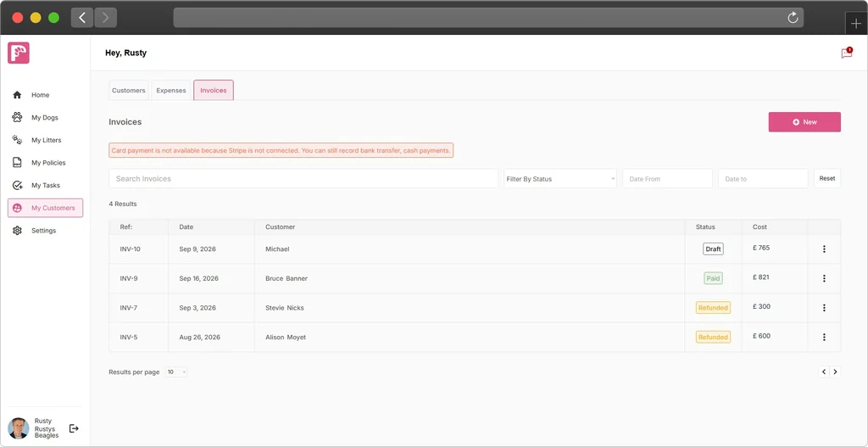Click the Draft status badge
This screenshot has width=868, height=447.
(713, 249)
